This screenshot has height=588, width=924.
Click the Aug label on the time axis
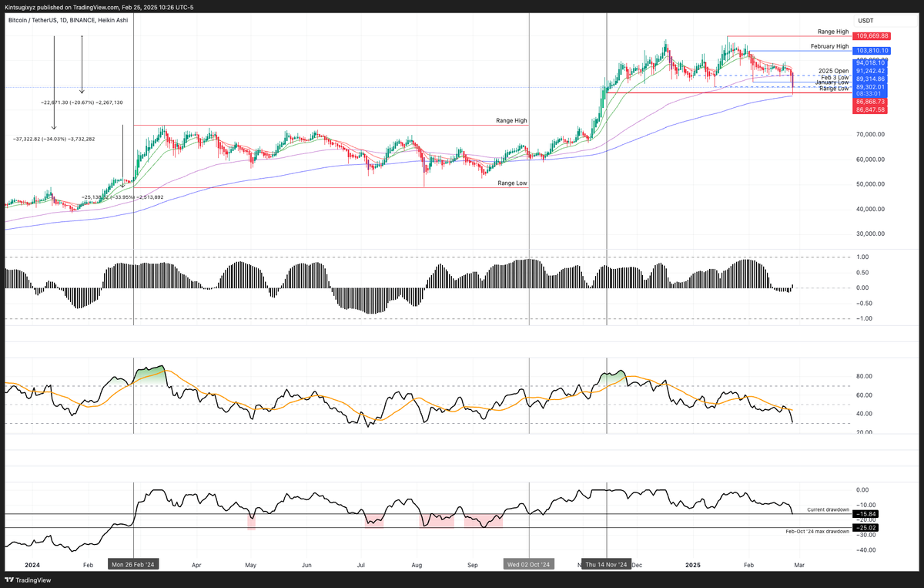[x=416, y=564]
